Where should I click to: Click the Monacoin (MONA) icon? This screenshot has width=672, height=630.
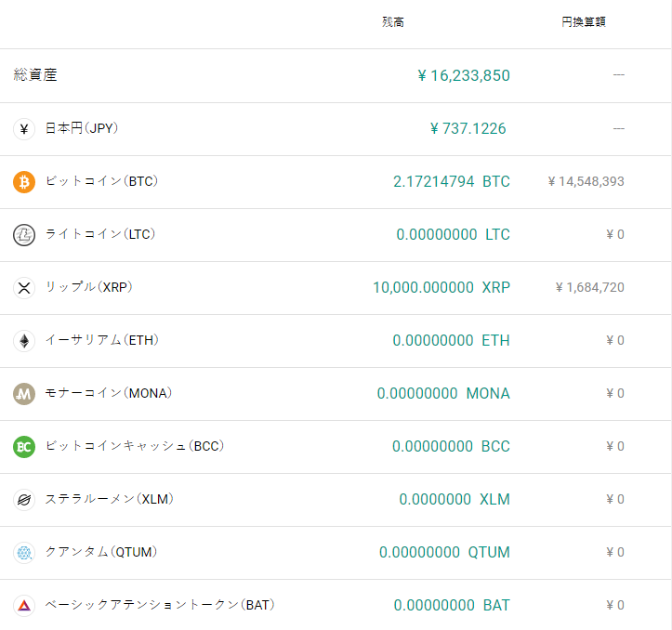pos(24,394)
